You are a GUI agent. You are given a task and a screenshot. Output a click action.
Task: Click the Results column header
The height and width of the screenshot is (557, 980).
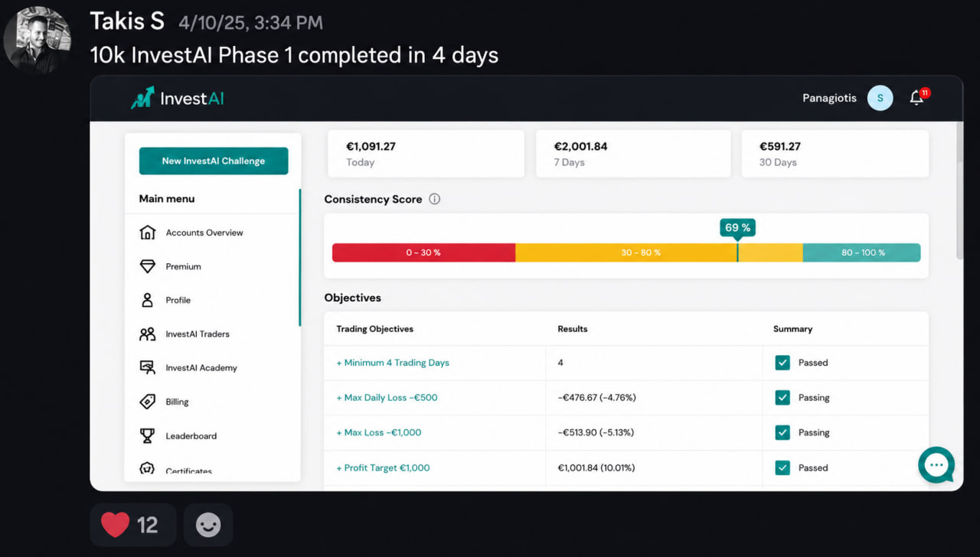click(x=573, y=329)
